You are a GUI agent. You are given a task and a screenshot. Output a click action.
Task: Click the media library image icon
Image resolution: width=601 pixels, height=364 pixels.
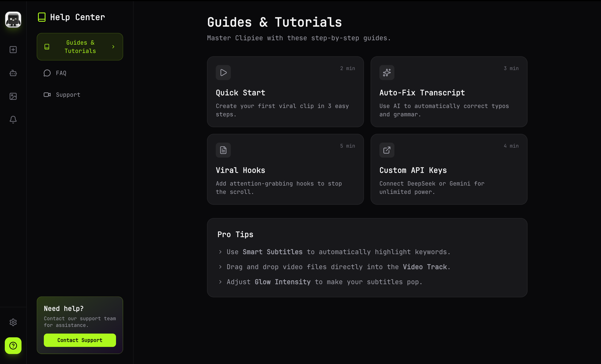[13, 96]
